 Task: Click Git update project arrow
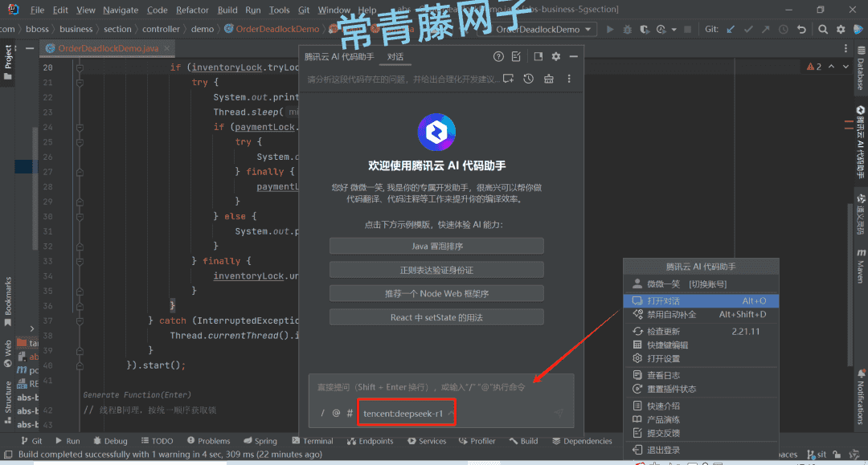(731, 29)
